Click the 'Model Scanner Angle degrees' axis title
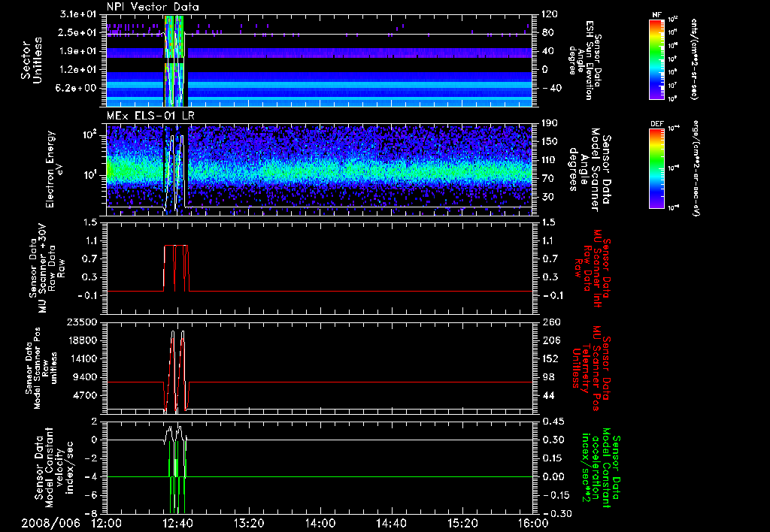Screen dimensions: 770x532 (x=590, y=169)
